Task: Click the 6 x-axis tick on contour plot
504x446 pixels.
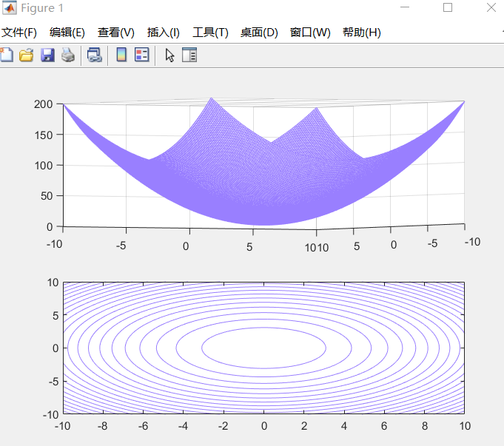Action: [x=384, y=426]
